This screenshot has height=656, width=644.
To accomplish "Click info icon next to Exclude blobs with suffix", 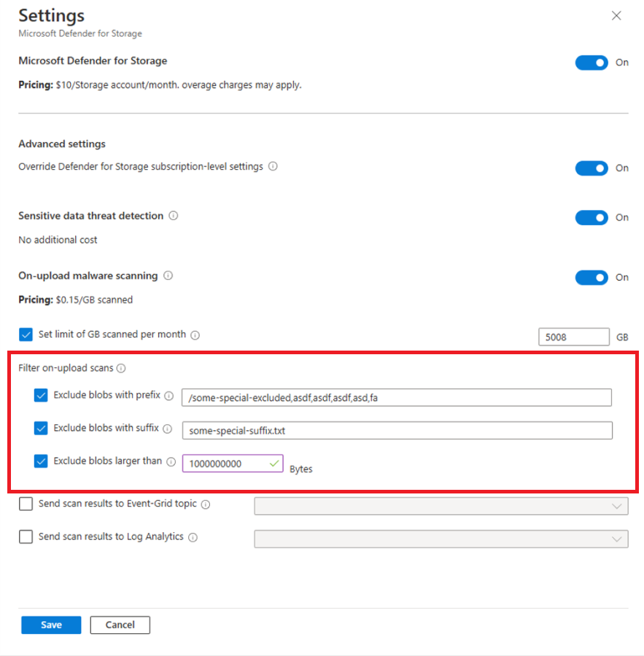I will (167, 429).
